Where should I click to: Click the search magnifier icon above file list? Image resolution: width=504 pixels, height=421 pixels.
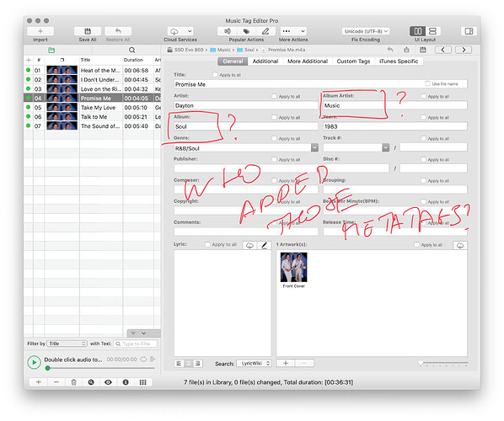click(131, 50)
